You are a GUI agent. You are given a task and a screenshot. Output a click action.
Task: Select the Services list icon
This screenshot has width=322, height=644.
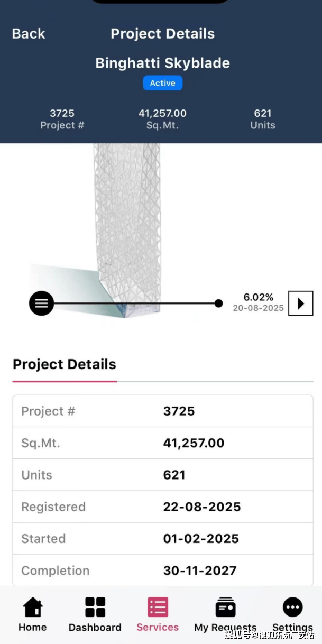coord(158,608)
